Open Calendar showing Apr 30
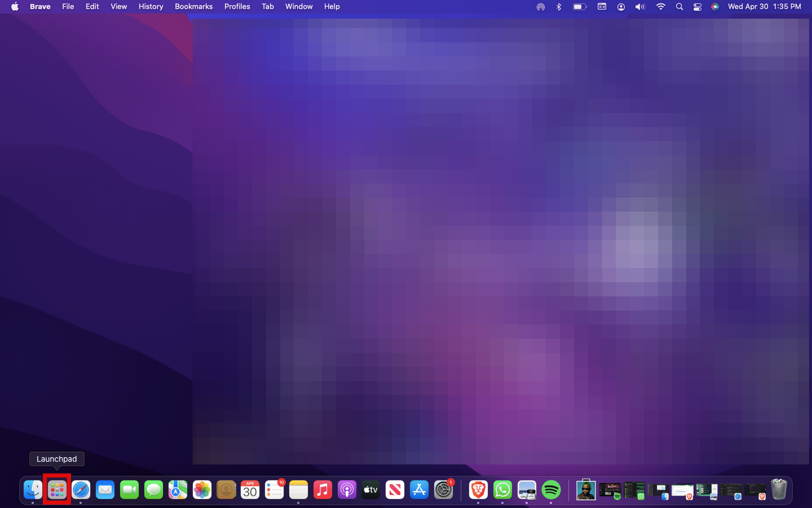Screen dimensions: 812x508 click(x=250, y=489)
